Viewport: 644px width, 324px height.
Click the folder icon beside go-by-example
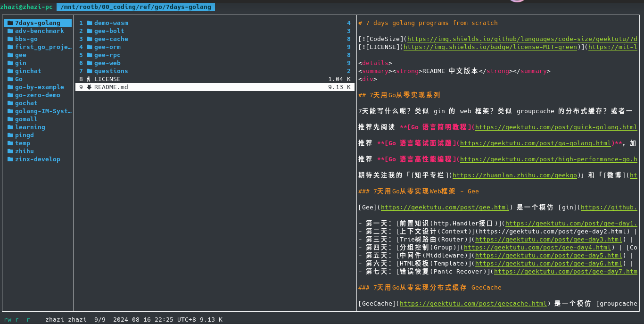pyautogui.click(x=10, y=87)
